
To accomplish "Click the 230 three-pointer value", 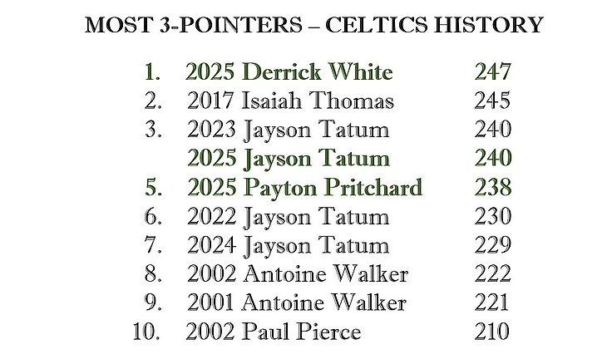I will pyautogui.click(x=492, y=217).
